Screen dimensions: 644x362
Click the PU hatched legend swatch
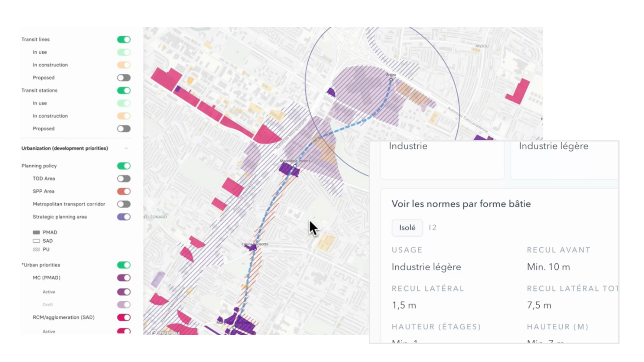point(36,249)
